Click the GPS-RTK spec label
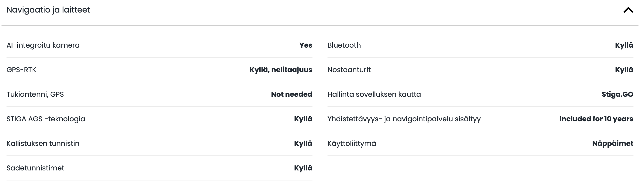 click(x=21, y=70)
